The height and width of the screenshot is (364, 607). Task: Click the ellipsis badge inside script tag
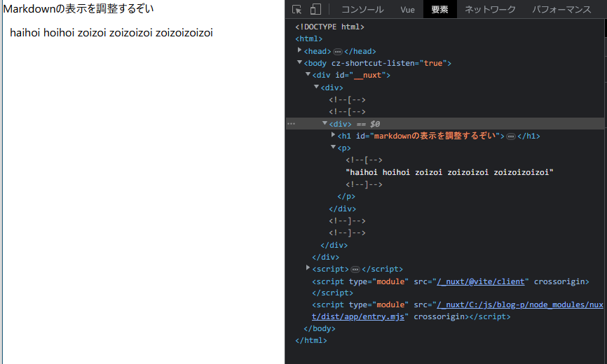coord(355,269)
